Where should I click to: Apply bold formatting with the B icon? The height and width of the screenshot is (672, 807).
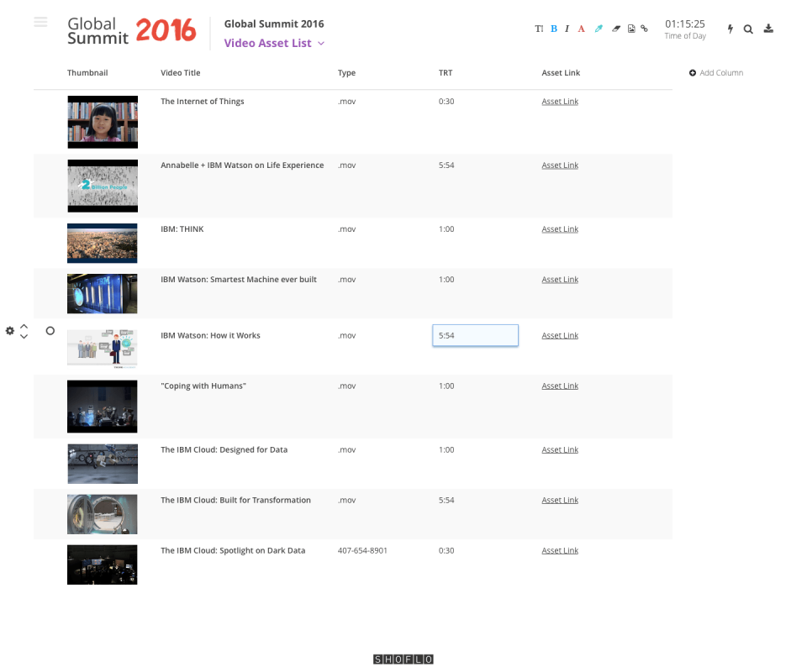(x=553, y=28)
